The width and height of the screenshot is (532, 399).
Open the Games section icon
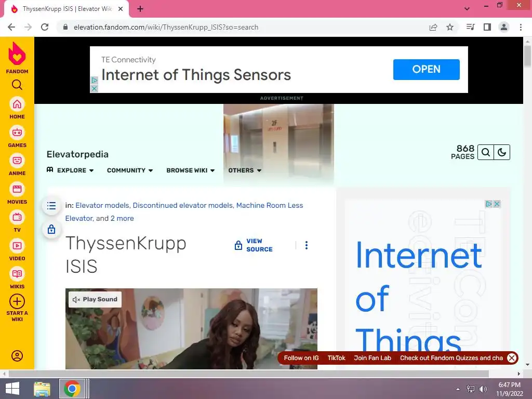pos(17,132)
